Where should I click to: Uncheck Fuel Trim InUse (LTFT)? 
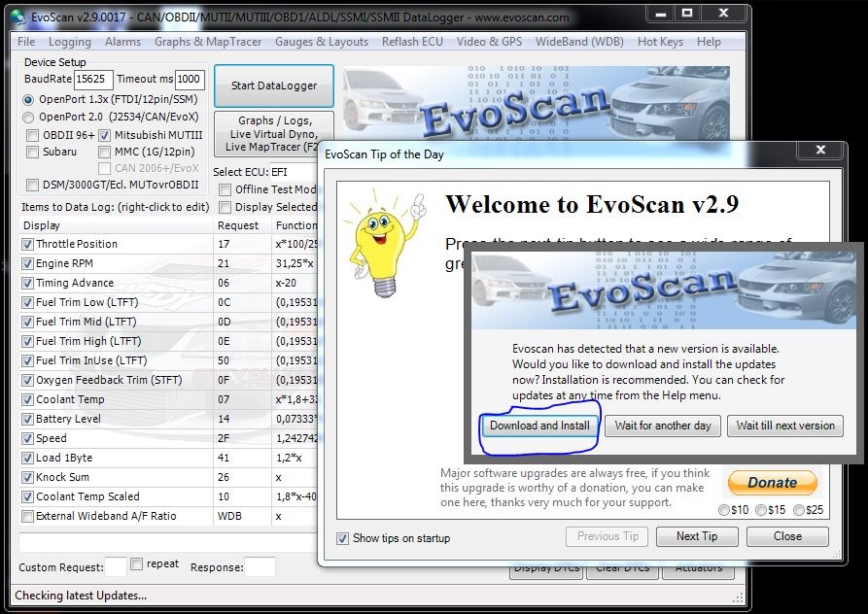(27, 361)
